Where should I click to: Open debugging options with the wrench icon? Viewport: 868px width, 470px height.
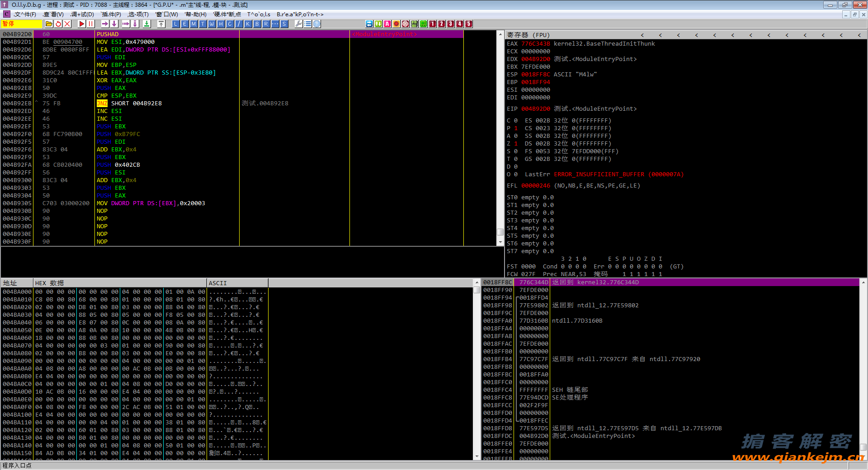pyautogui.click(x=299, y=24)
